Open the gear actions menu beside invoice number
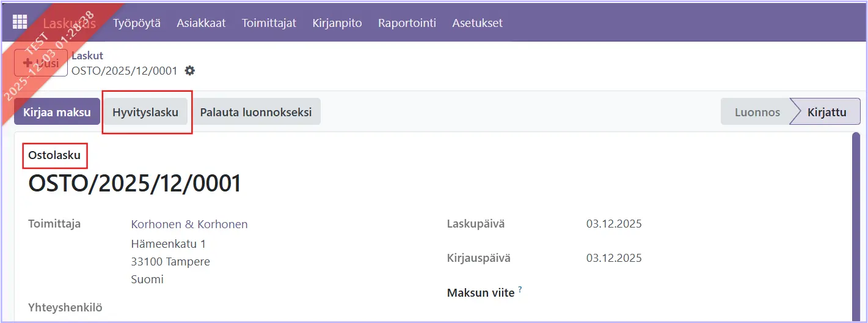The image size is (868, 323). [190, 70]
